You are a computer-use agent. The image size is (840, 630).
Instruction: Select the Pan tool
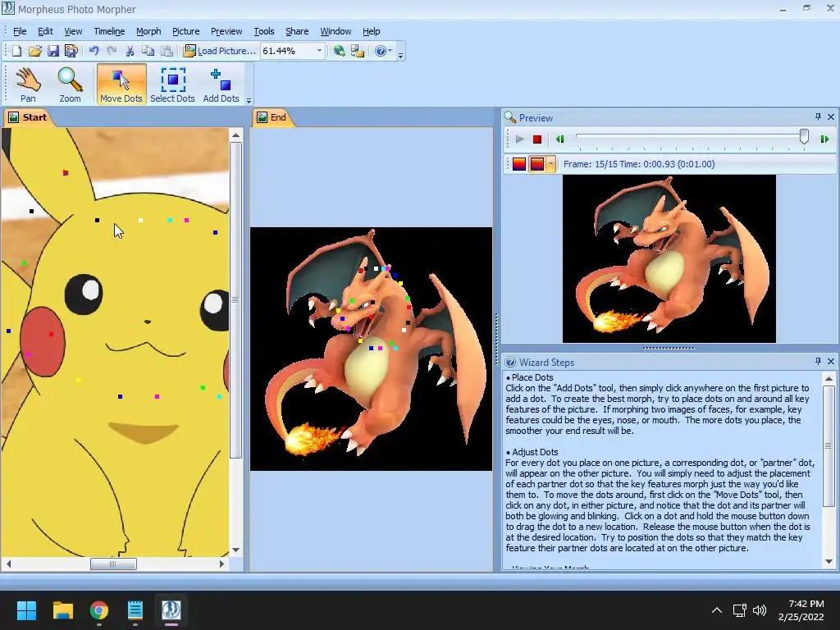(x=28, y=84)
